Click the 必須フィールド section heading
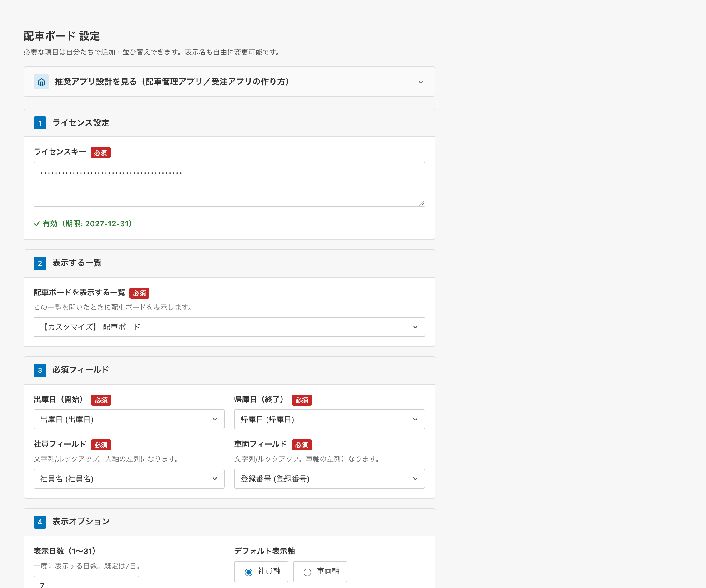 pos(81,370)
